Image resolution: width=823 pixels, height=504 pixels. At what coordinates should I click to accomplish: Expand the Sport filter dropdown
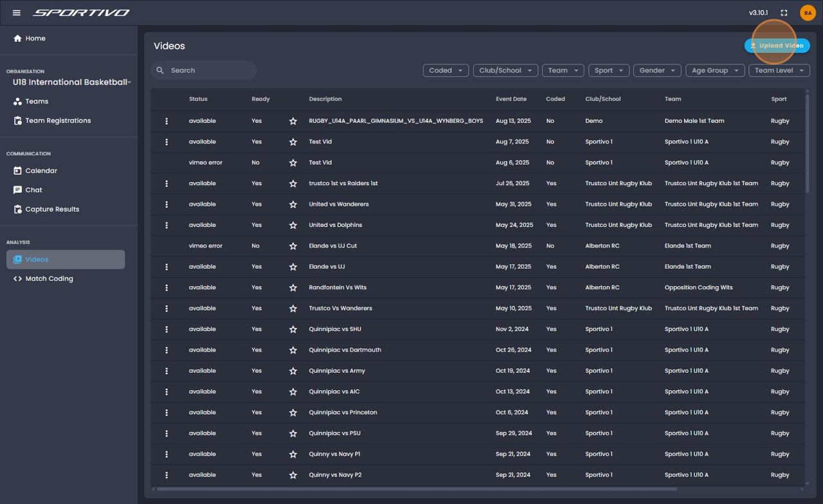[608, 71]
